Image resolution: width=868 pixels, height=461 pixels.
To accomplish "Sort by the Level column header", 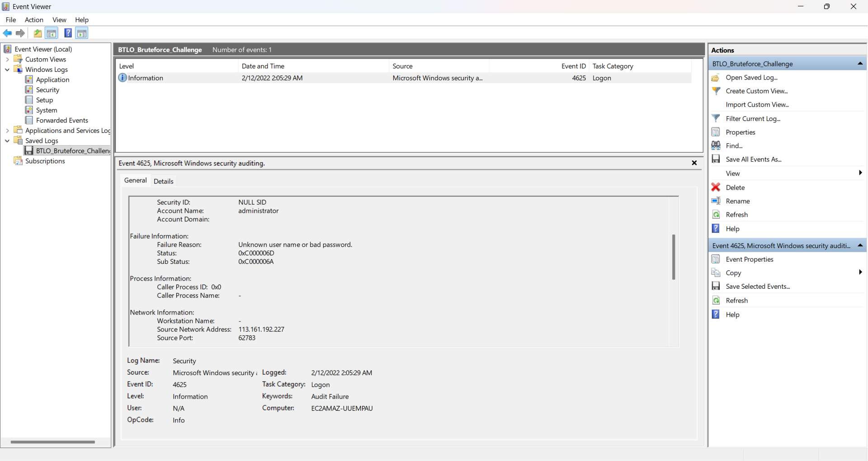I will click(x=177, y=66).
